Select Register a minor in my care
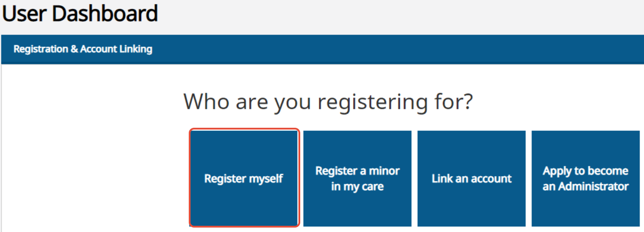Image resolution: width=644 pixels, height=232 pixels. pyautogui.click(x=358, y=178)
